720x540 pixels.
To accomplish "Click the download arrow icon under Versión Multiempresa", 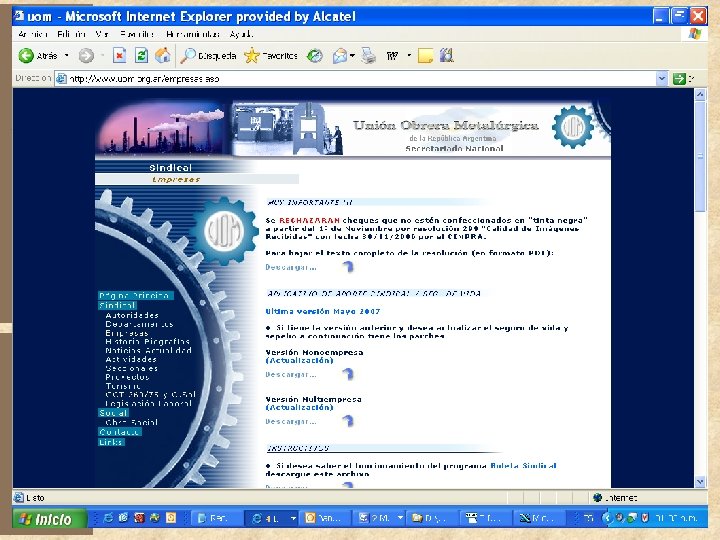I will (349, 421).
